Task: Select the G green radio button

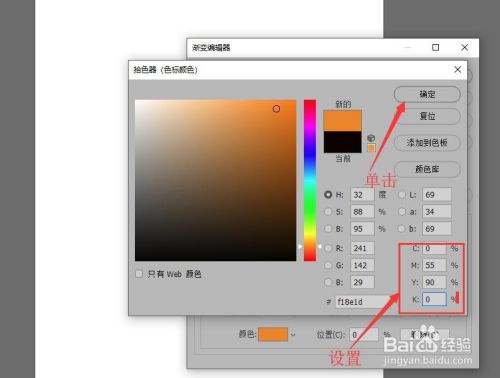Action: [328, 265]
